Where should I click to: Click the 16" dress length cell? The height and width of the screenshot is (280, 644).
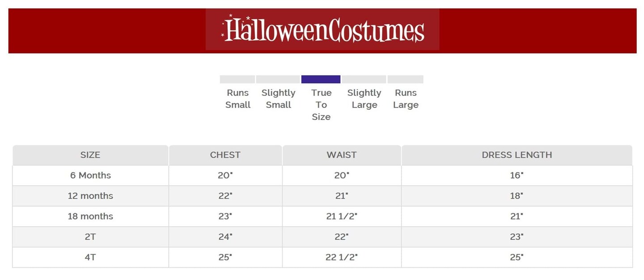coord(517,176)
